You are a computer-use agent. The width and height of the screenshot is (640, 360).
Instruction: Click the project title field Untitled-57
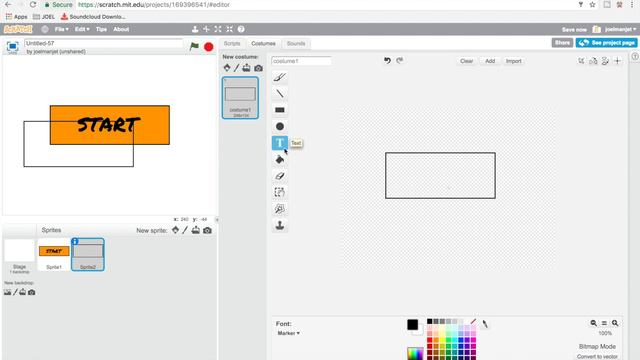point(103,43)
